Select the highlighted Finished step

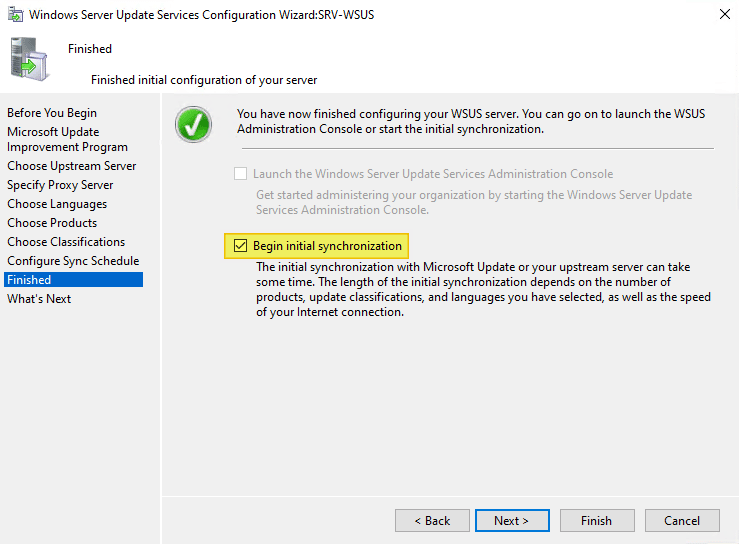pos(74,280)
